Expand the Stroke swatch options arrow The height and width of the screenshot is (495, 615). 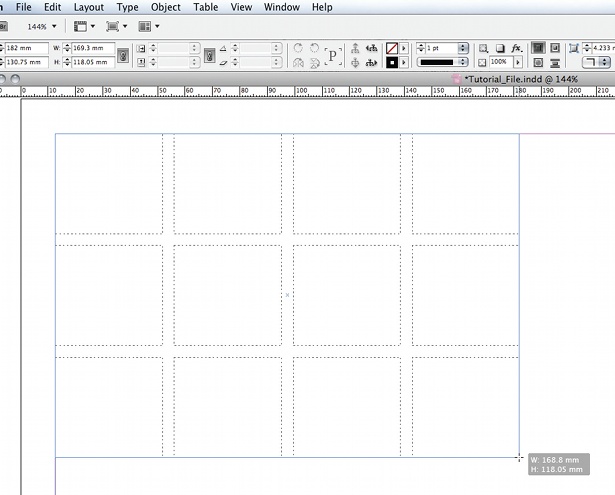click(404, 62)
